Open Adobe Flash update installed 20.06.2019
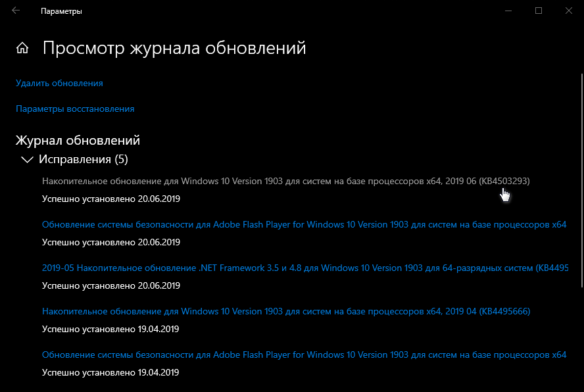Viewport: 584px width, 392px height. tap(304, 224)
